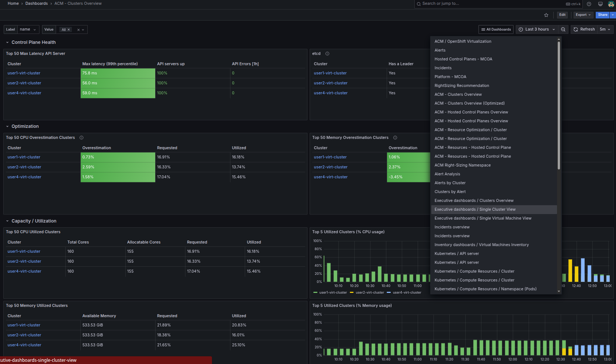The height and width of the screenshot is (364, 616).
Task: Click the dashboard list scrollbar thumb
Action: pyautogui.click(x=559, y=105)
